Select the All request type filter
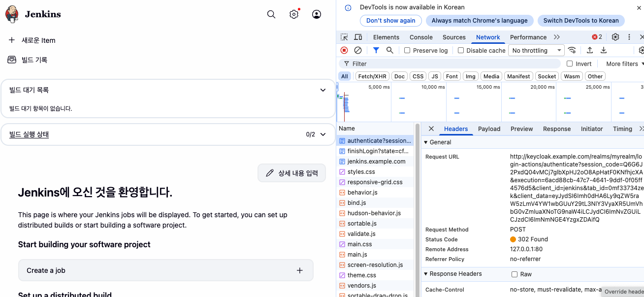644x297 pixels. (x=345, y=76)
